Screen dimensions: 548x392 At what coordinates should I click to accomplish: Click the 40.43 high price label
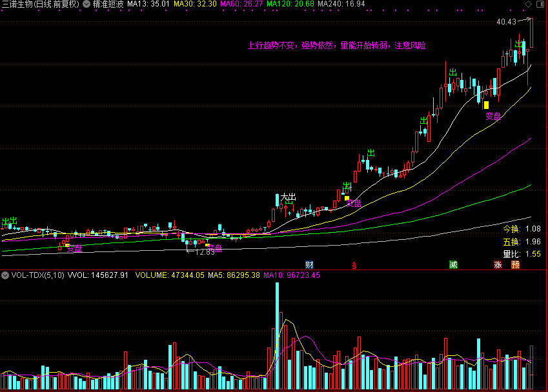pos(506,22)
